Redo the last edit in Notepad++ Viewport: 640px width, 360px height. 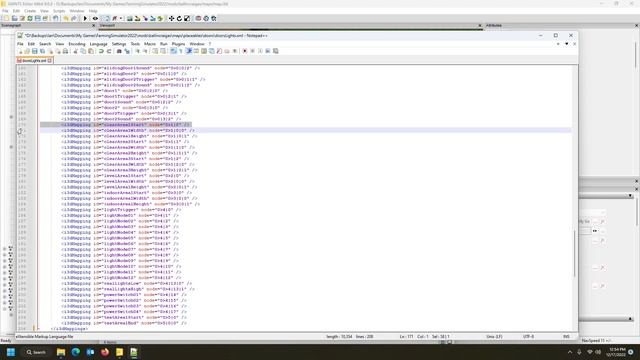point(109,51)
